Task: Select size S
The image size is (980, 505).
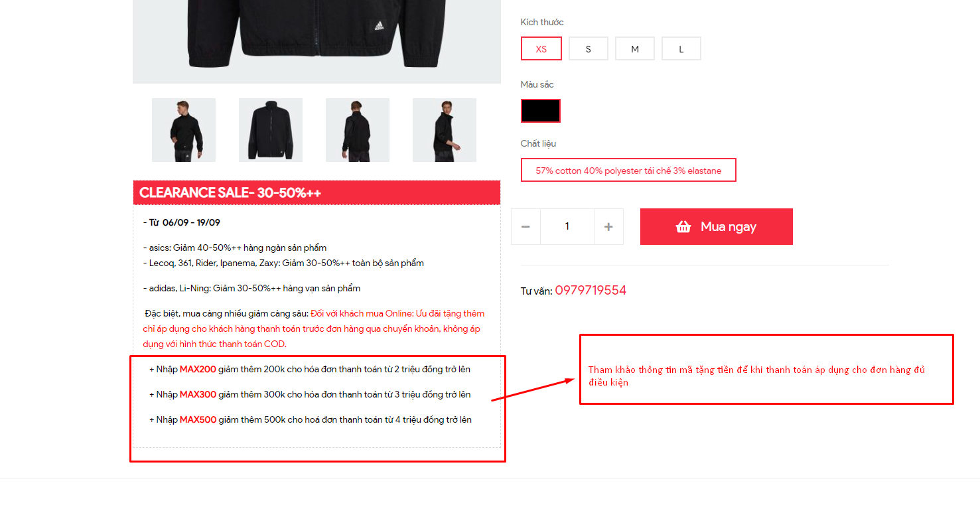Action: click(589, 48)
